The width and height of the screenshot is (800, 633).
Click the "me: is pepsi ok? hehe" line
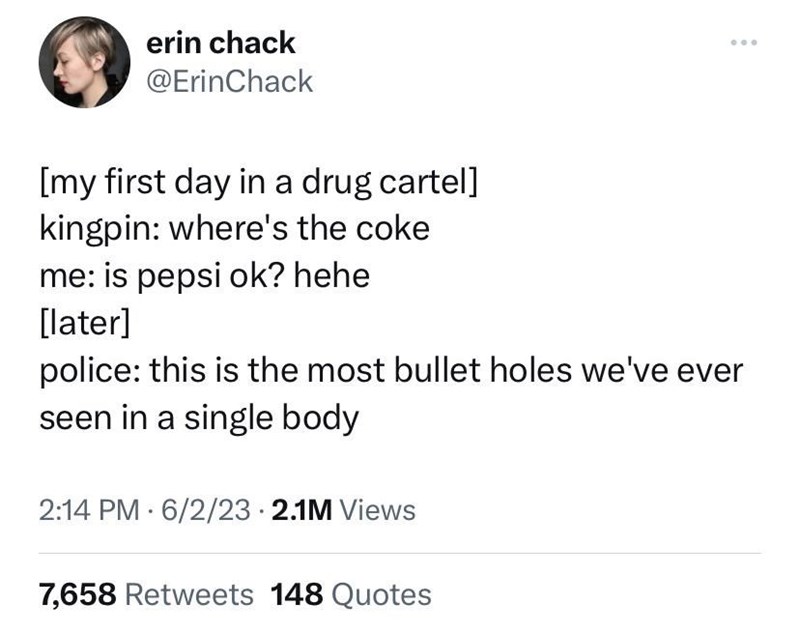(x=204, y=275)
